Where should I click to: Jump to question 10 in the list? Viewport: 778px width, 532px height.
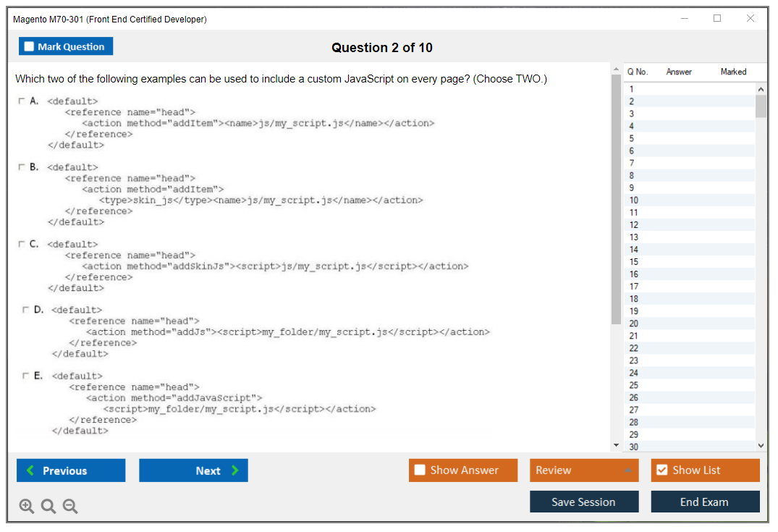634,200
